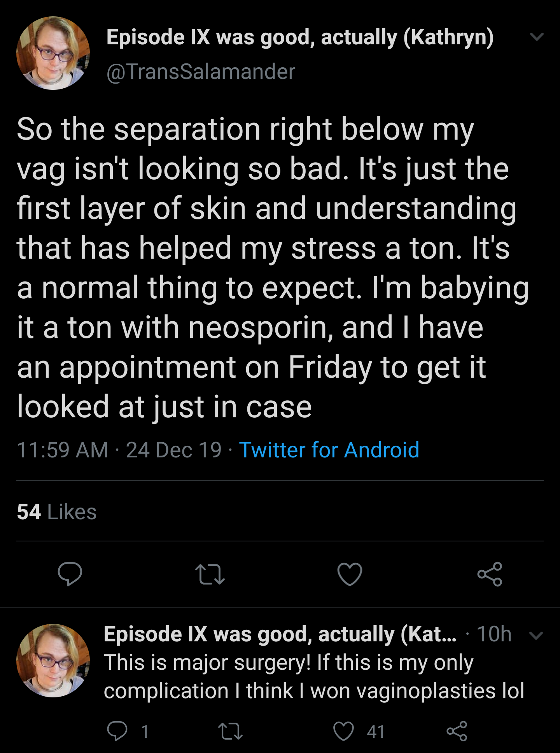Retweet the follow-up reply tweet
The height and width of the screenshot is (753, 560).
(230, 731)
